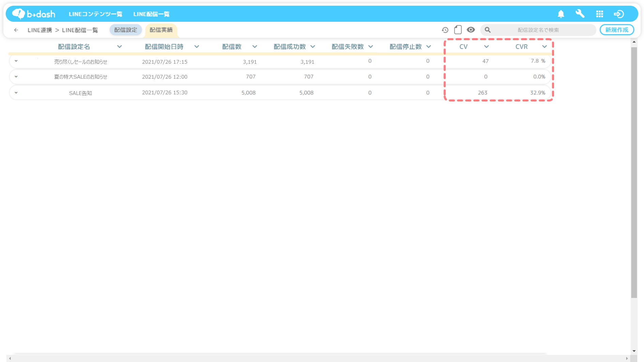Open the history clock icon

tap(445, 30)
